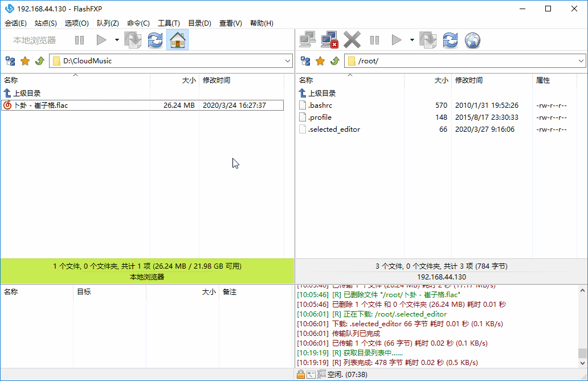Refresh the local pane directory listing
Image resolution: width=588 pixels, height=381 pixels.
pyautogui.click(x=155, y=40)
